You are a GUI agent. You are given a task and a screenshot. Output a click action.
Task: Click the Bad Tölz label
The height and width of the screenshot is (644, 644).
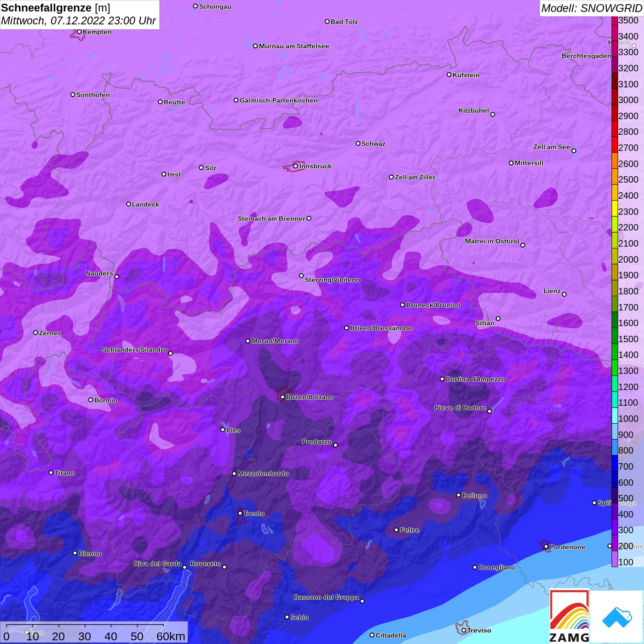tap(344, 22)
